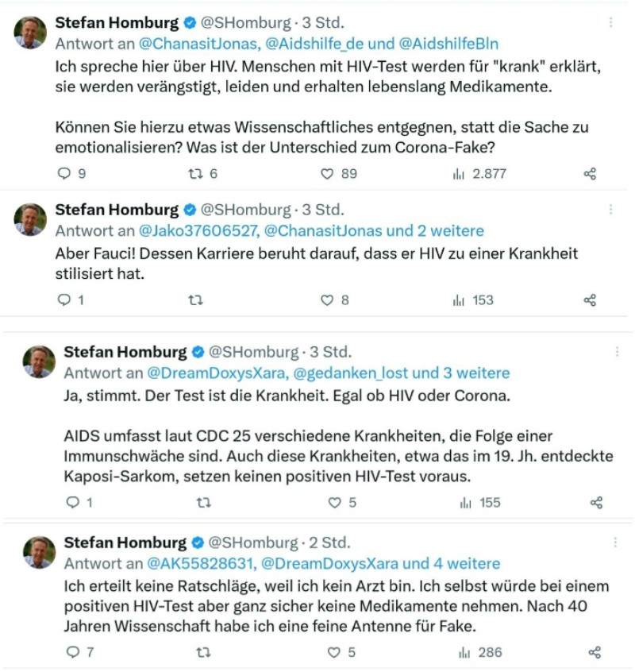Open more options on last tweet
The image size is (635, 672).
click(615, 543)
